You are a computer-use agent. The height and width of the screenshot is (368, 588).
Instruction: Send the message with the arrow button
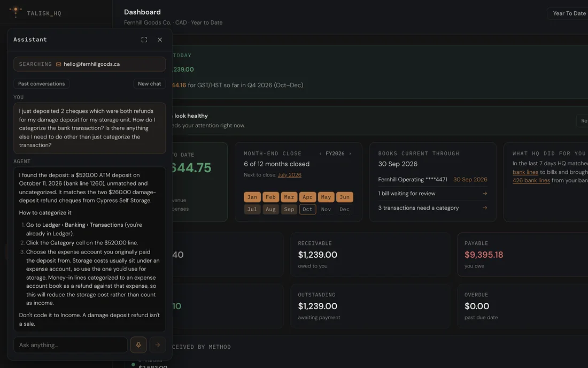(158, 345)
